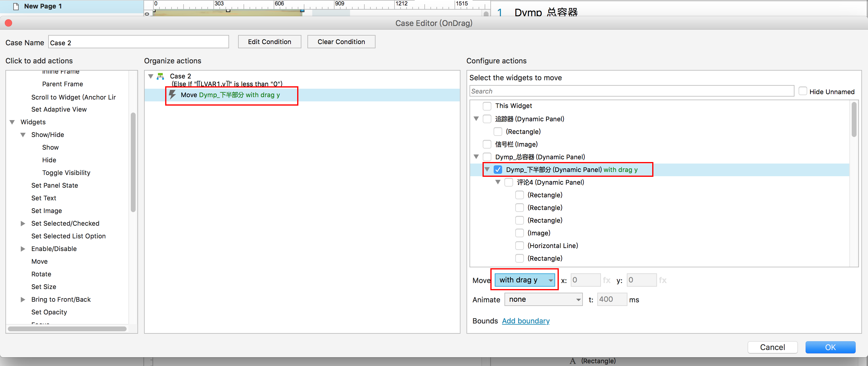Viewport: 868px width, 366px height.
Task: Uncheck Dymp_下半部分 Dynamic Panel checkbox
Action: point(498,170)
